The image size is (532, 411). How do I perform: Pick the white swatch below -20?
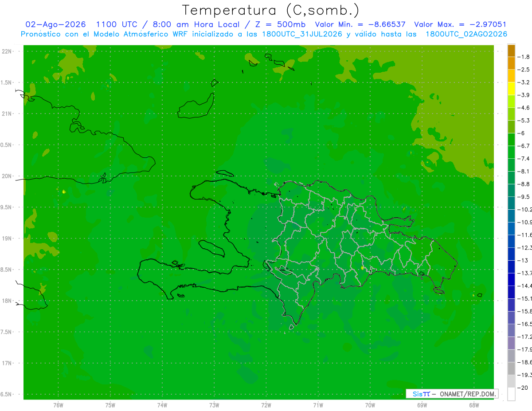[511, 394]
